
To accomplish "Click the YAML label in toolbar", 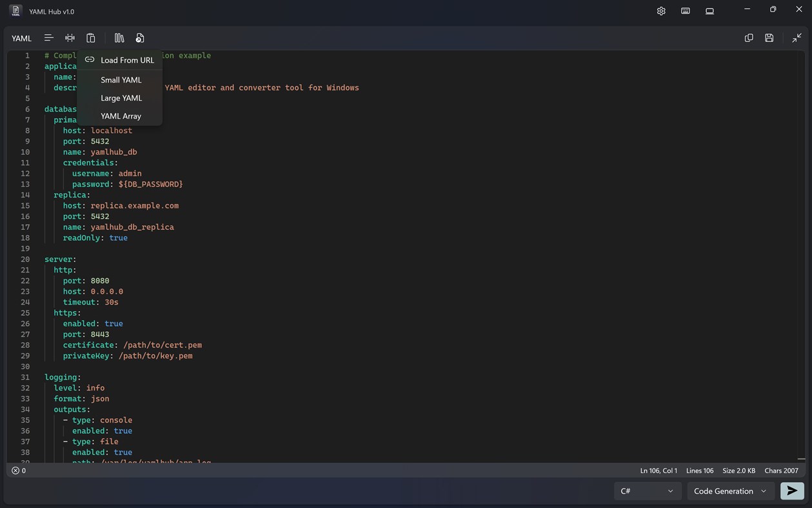I will (21, 38).
